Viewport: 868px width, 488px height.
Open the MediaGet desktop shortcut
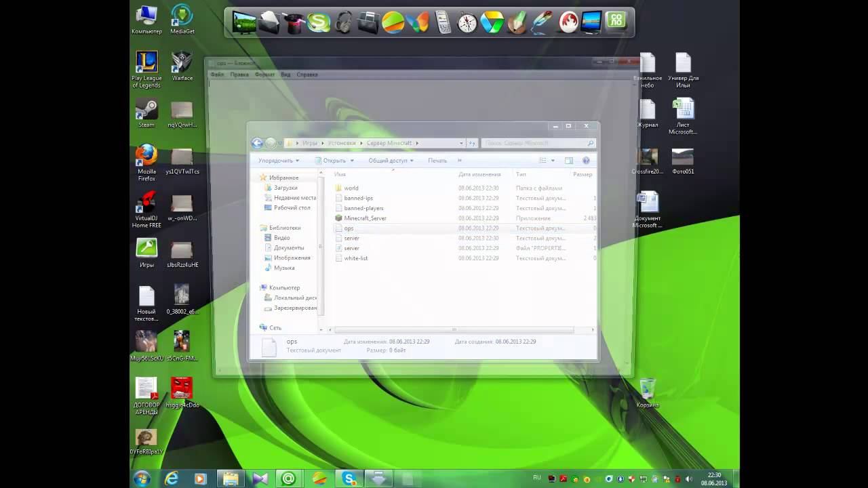point(182,20)
